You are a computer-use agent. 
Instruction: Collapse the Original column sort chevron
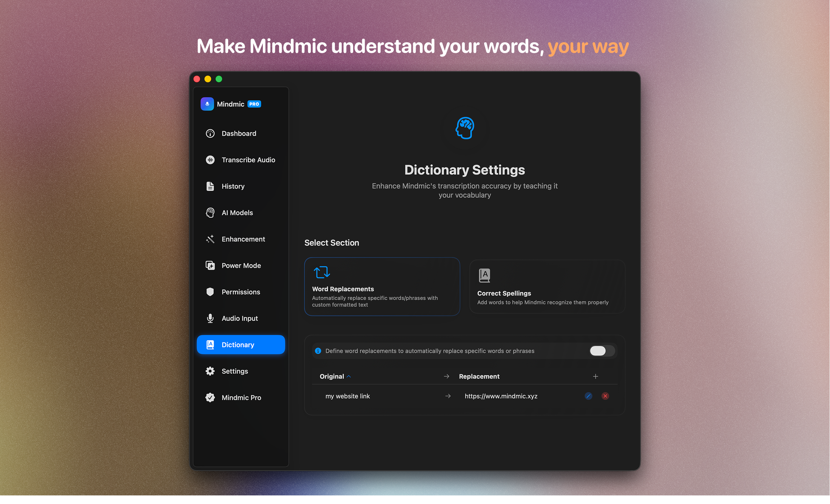coord(349,376)
